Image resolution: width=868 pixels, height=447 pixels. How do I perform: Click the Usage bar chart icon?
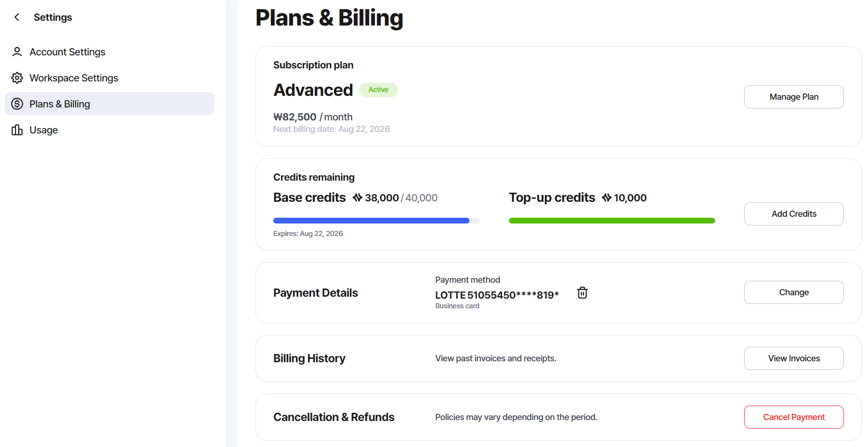(x=17, y=130)
